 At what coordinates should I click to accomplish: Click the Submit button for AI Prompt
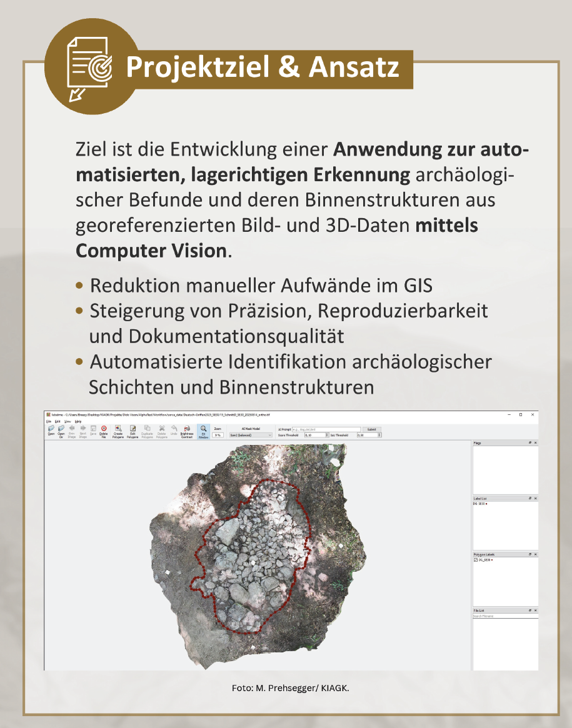coord(371,429)
